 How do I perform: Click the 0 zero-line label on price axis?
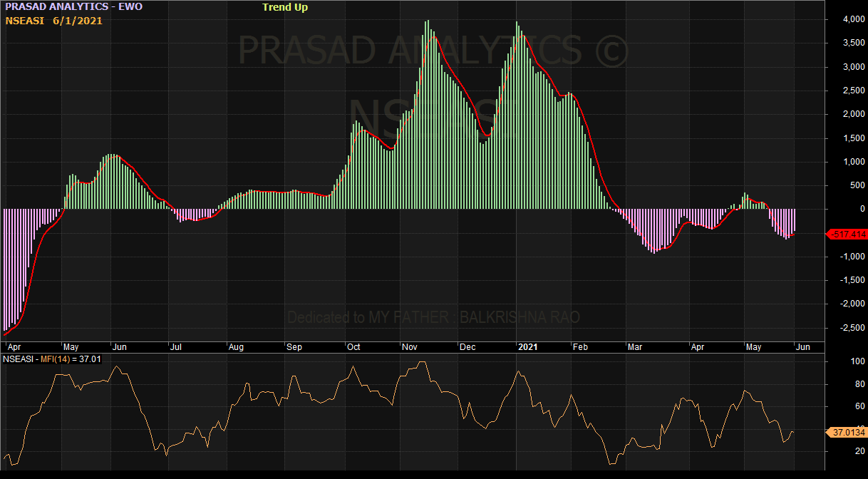(x=862, y=210)
